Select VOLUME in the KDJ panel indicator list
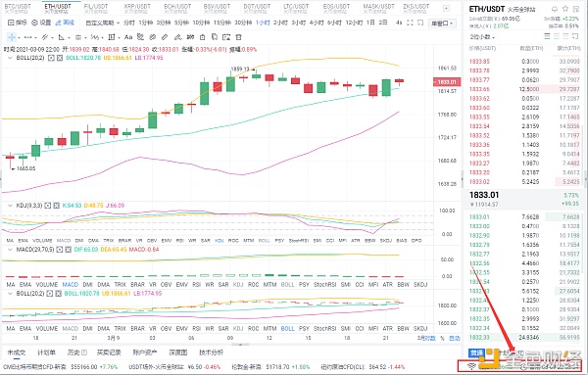The image size is (588, 375). 42,241
